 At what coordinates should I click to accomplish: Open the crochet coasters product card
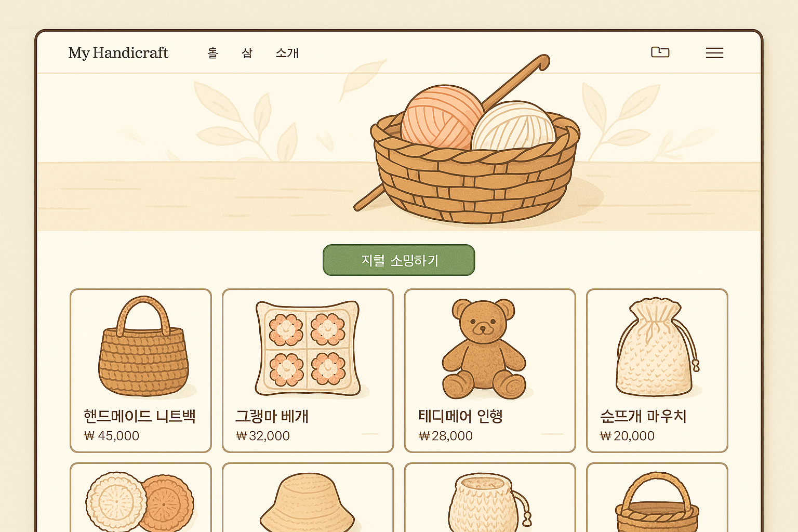click(141, 498)
